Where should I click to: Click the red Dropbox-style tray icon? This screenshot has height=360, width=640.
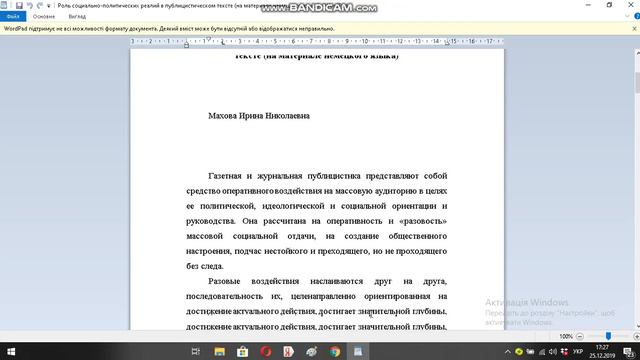point(564,351)
